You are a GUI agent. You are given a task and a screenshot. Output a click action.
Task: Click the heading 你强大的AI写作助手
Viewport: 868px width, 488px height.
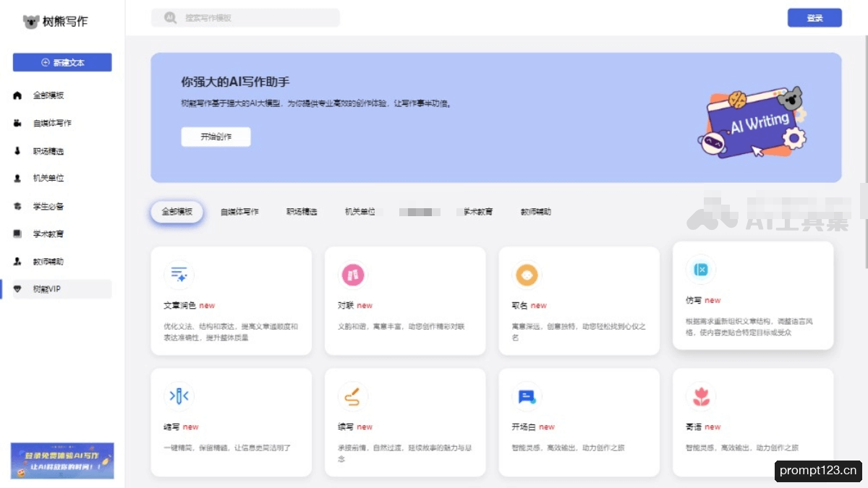[235, 82]
